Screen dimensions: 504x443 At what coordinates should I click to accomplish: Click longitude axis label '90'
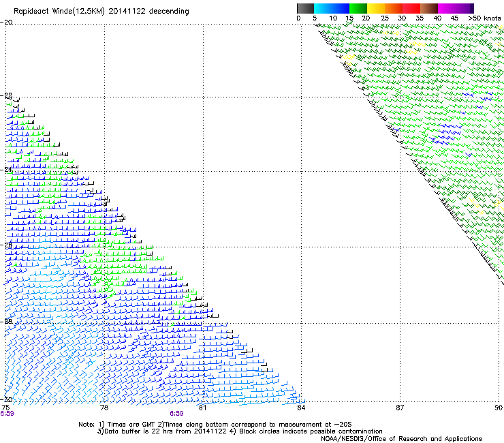(x=499, y=408)
